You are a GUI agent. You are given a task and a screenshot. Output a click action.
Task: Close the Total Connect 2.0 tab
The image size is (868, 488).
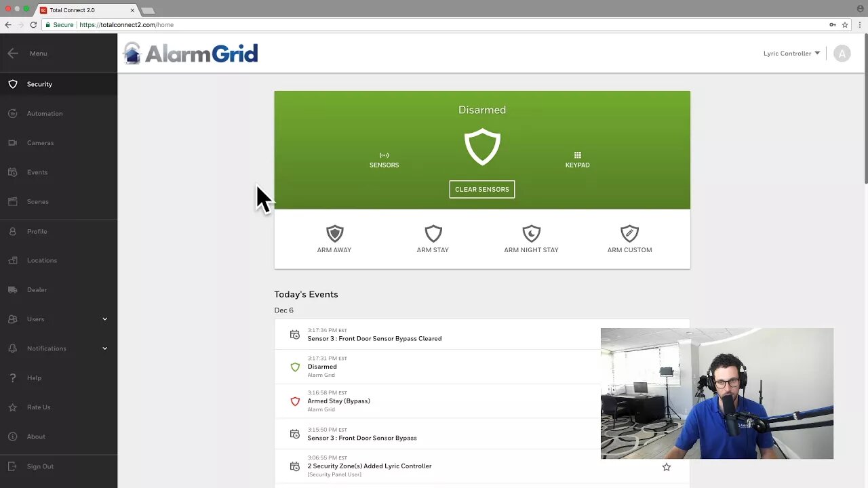[132, 10]
